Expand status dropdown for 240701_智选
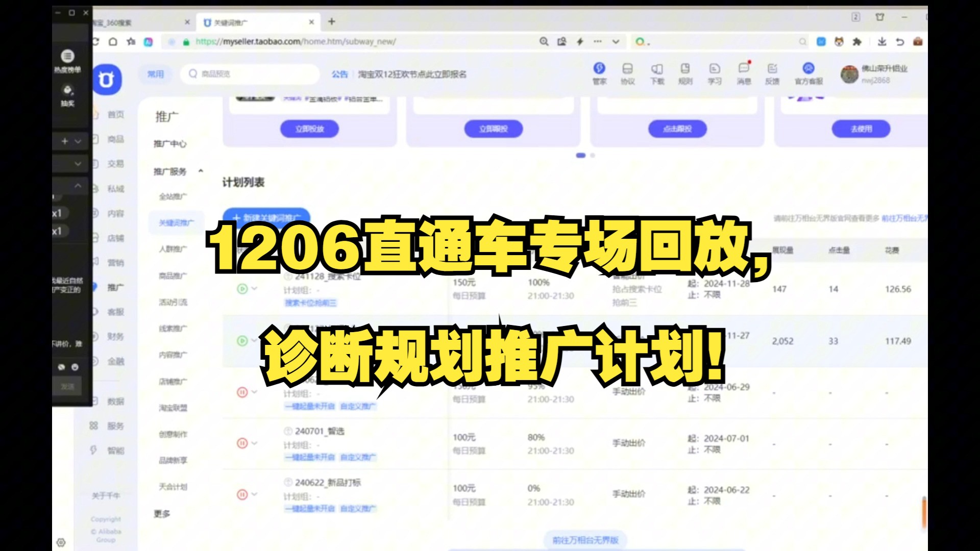Viewport: 980px width, 551px height. coord(254,443)
